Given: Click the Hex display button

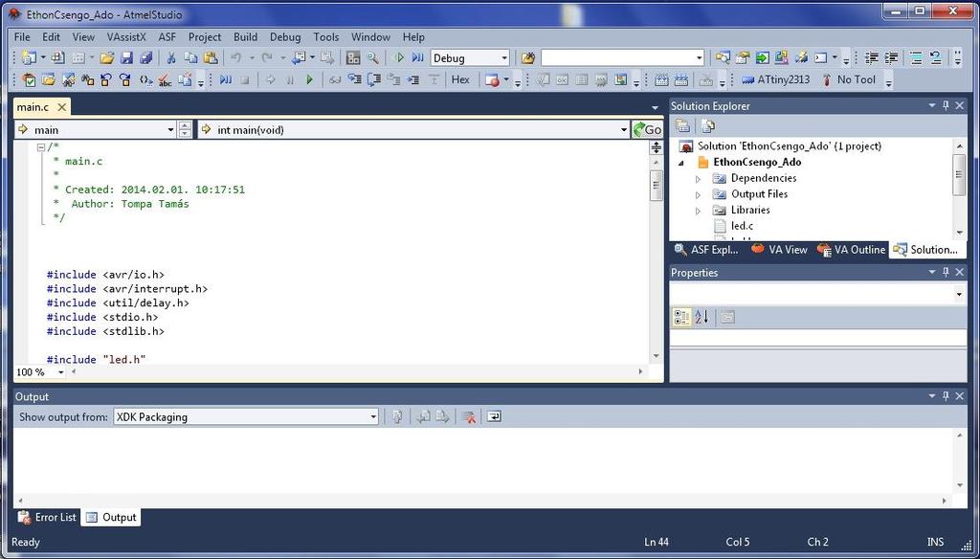Looking at the screenshot, I should [x=460, y=79].
